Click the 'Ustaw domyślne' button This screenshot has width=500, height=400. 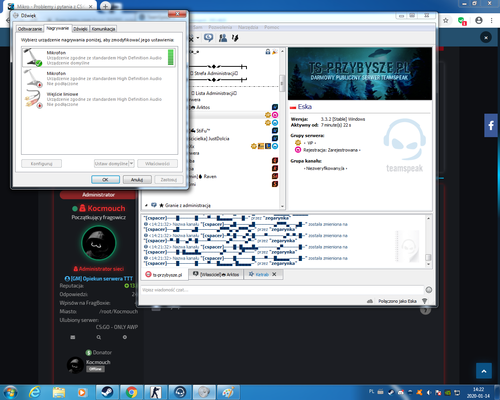click(111, 163)
